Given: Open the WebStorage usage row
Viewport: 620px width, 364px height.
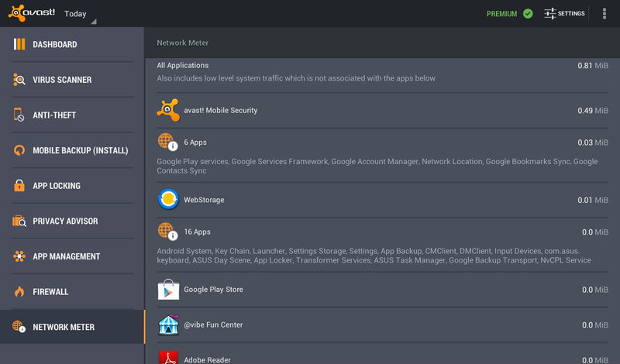Looking at the screenshot, I should point(382,200).
